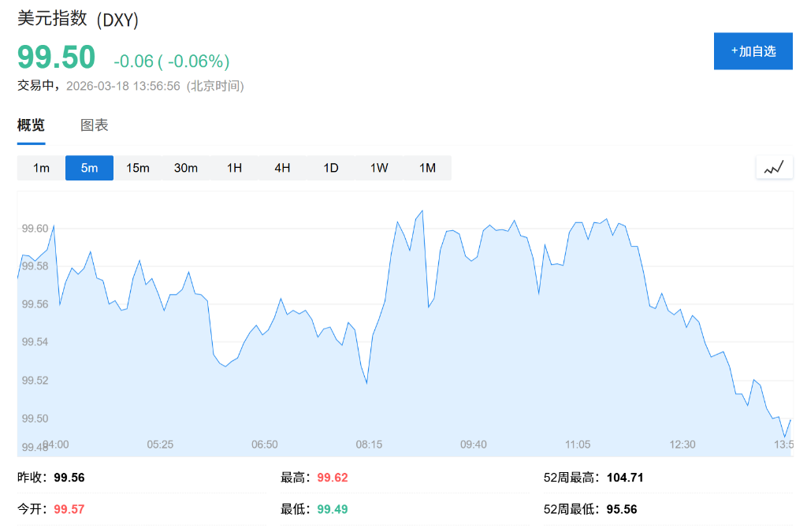
Task: Select the 15m time interval
Action: point(137,167)
